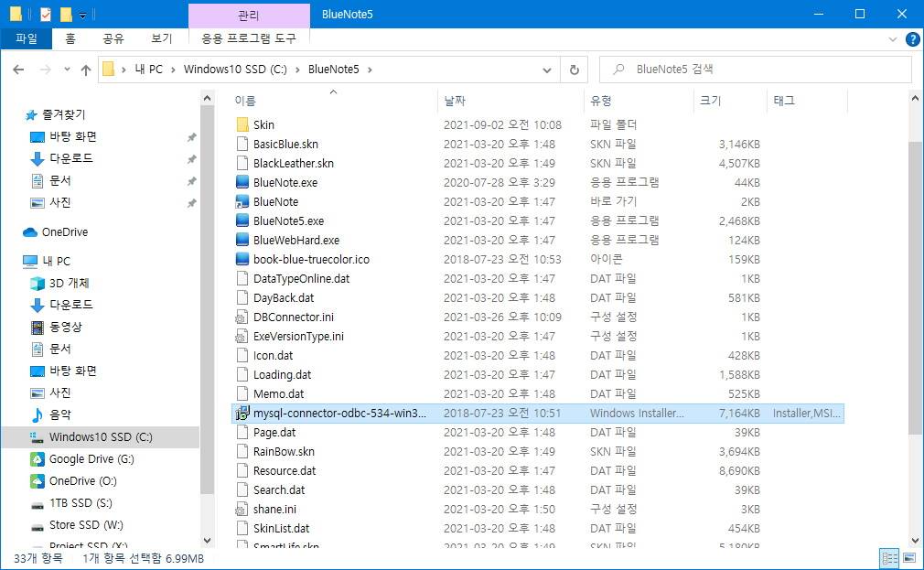The image size is (924, 570).
Task: Click chevron after Windows10 SSD (C:) breadcrumb
Action: click(x=297, y=70)
